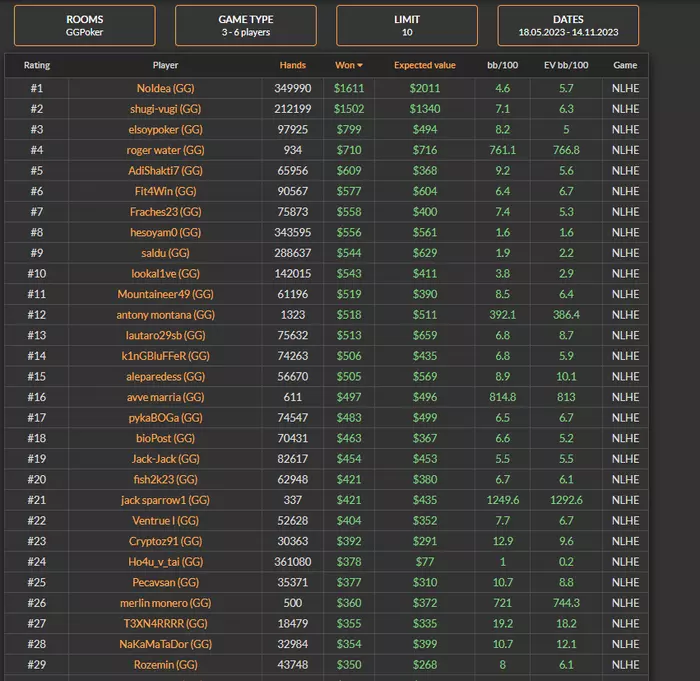Click expected value $2011
This screenshot has height=681, width=700.
tap(425, 88)
